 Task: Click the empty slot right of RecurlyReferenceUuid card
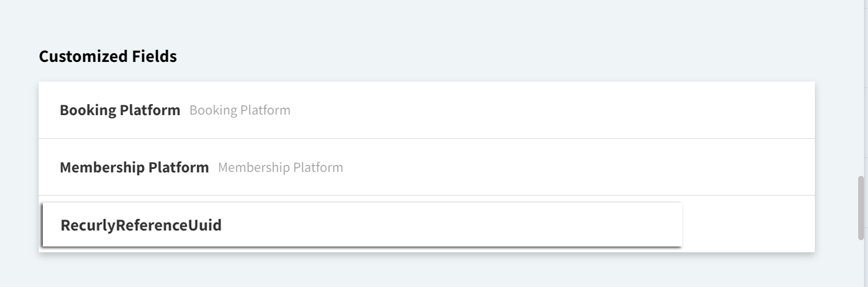(x=748, y=225)
